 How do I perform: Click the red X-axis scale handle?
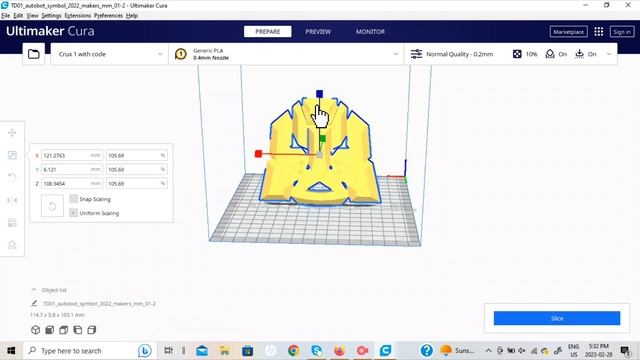click(x=258, y=153)
